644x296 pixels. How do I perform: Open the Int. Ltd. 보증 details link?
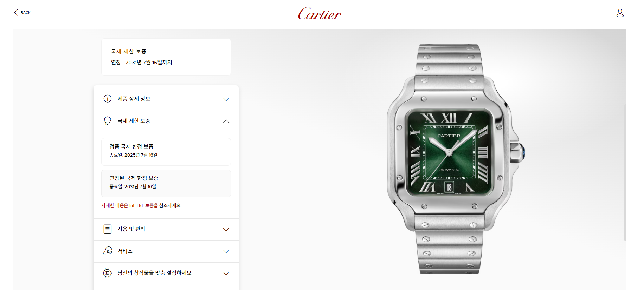click(x=130, y=205)
